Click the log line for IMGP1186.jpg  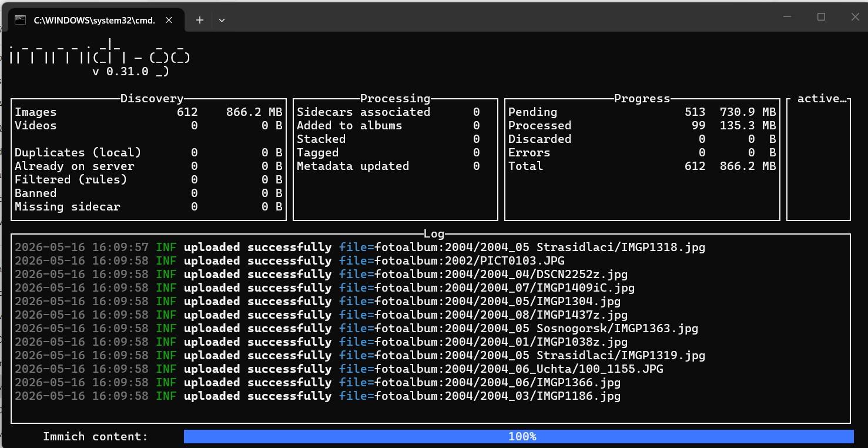click(x=317, y=396)
